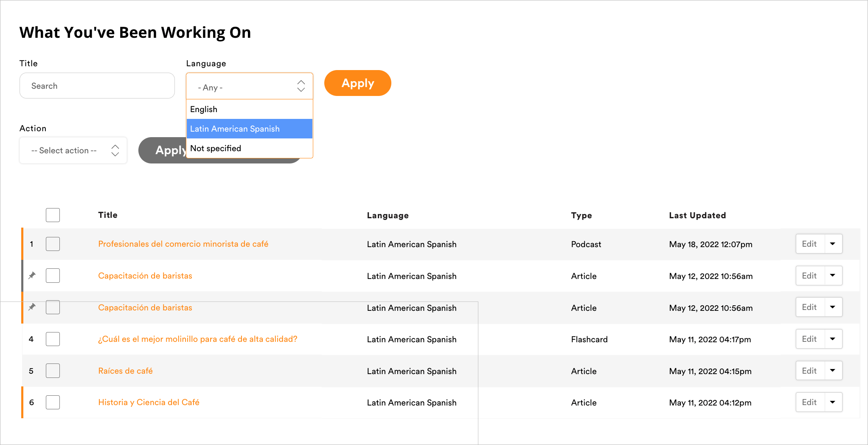Check the box for Profesionales del comercio row
Screen dimensions: 868x445
[x=53, y=244]
